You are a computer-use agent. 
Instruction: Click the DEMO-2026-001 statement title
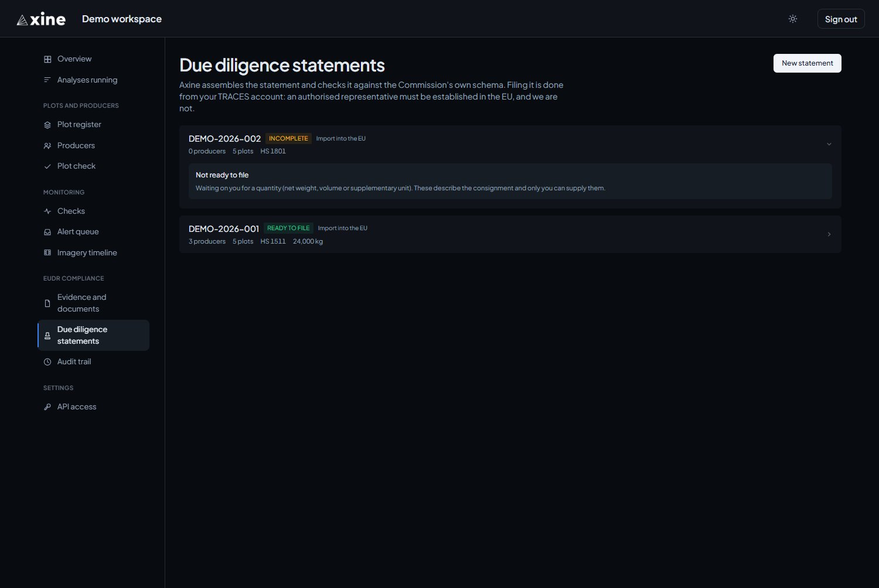point(224,229)
